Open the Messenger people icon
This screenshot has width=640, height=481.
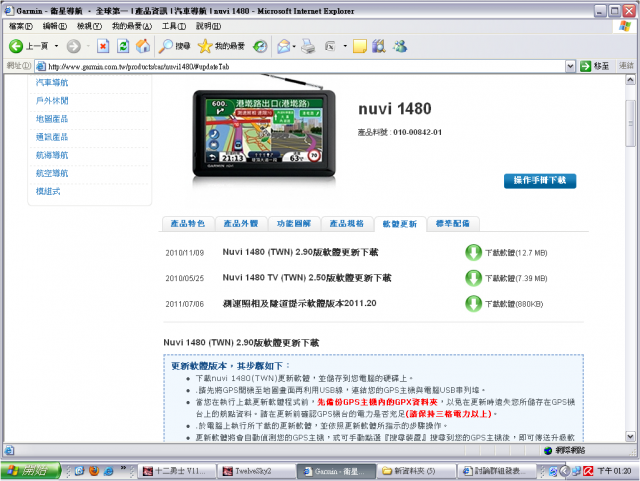pos(400,46)
